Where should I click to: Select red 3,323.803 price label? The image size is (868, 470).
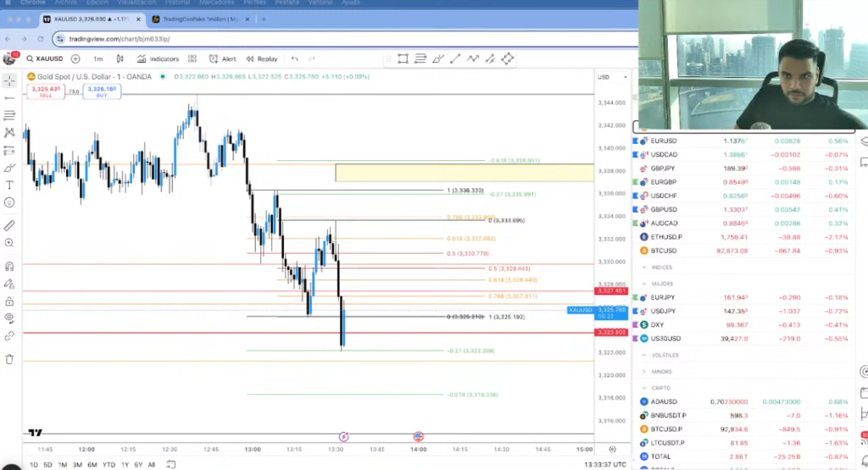tap(611, 332)
